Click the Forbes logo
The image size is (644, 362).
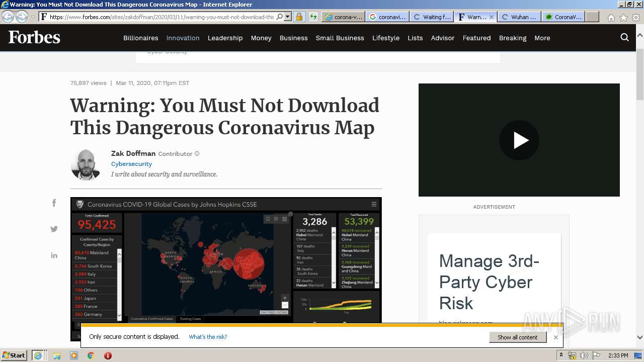[34, 37]
